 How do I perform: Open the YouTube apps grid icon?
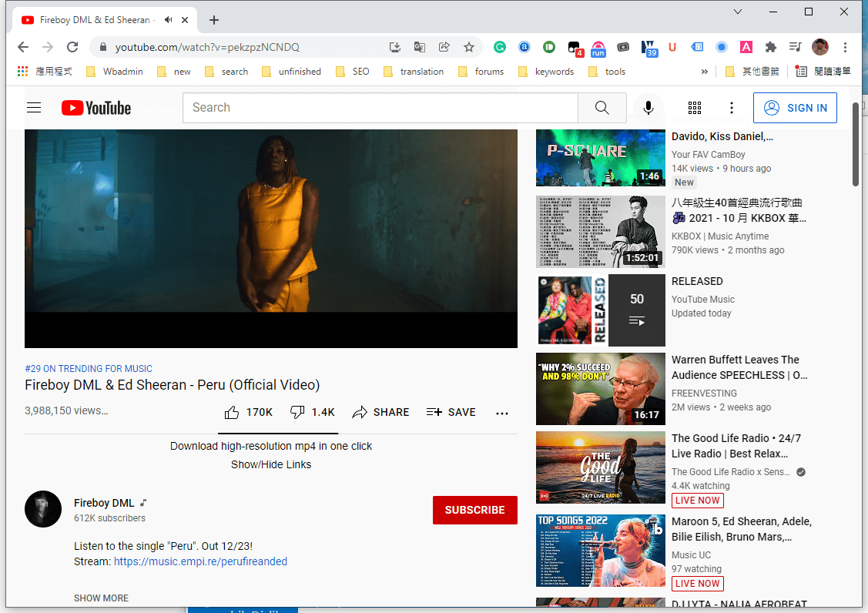[694, 108]
